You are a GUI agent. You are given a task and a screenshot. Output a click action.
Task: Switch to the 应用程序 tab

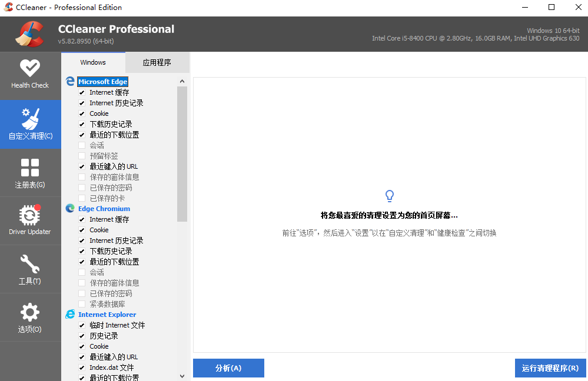pyautogui.click(x=157, y=62)
